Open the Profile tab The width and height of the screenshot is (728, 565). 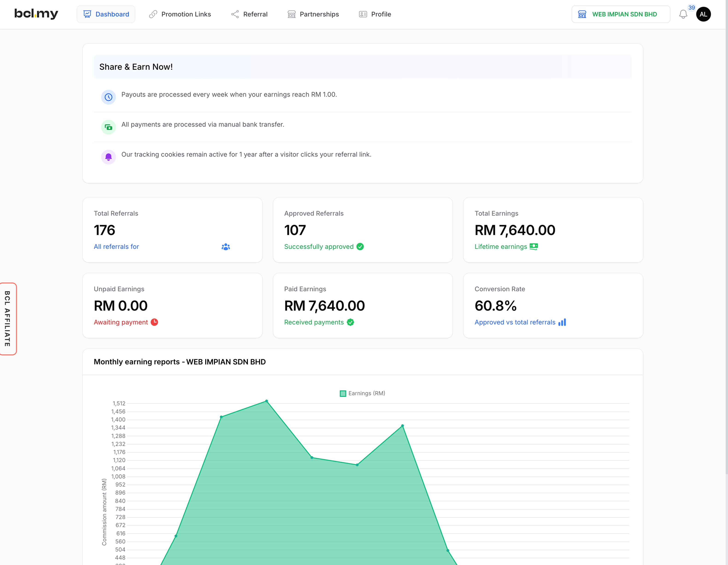(x=375, y=14)
